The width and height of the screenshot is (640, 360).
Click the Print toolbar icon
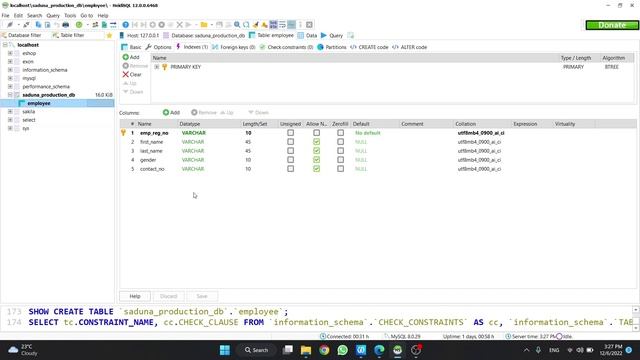coord(65,25)
